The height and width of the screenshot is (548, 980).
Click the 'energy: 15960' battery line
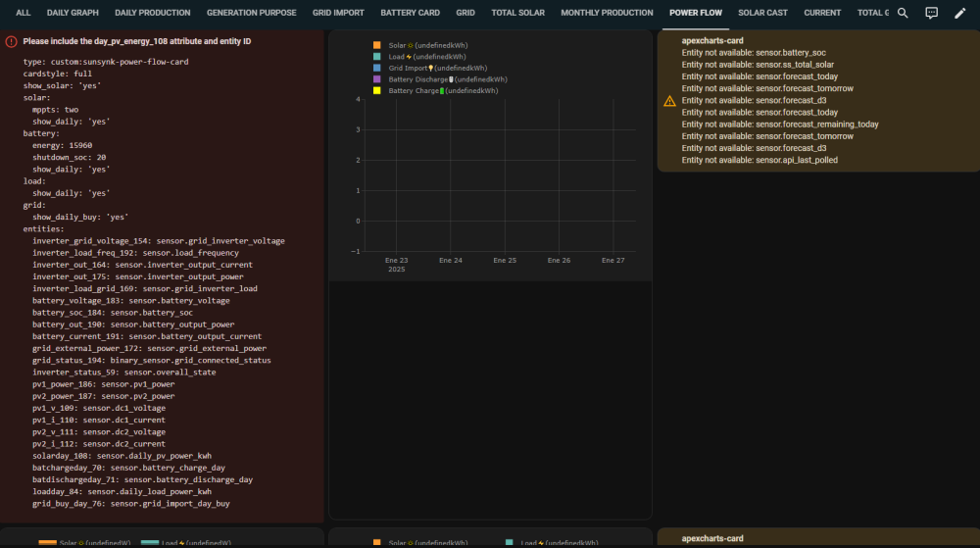(x=63, y=146)
